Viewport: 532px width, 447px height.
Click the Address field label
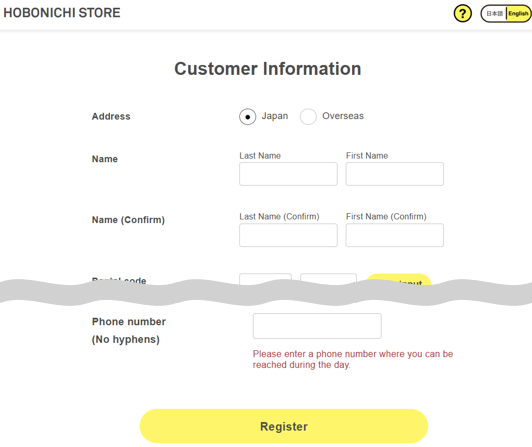(x=111, y=116)
